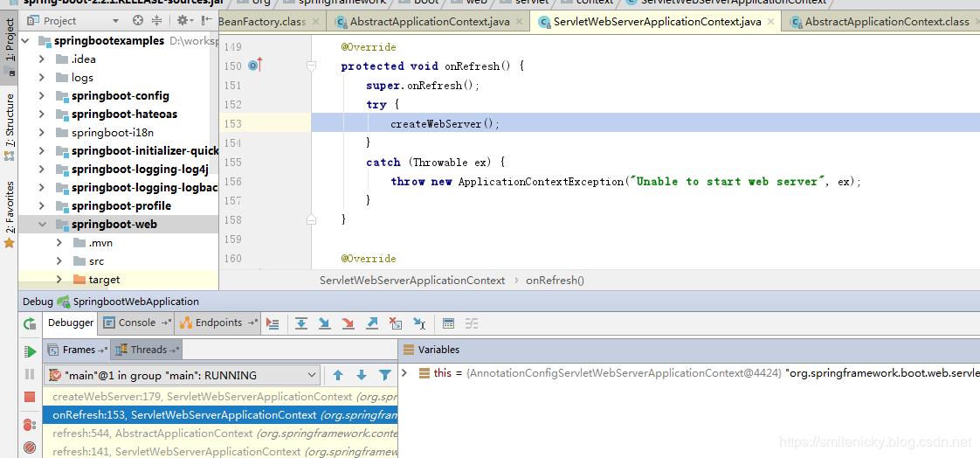This screenshot has width=980, height=458.
Task: Close the BeanFactory.class tab
Action: tap(315, 22)
